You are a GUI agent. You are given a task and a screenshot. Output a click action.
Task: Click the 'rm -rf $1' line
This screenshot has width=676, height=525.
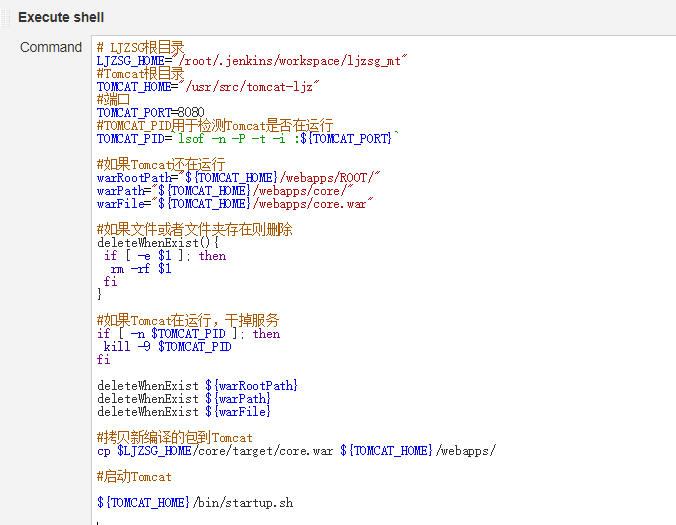pos(141,269)
